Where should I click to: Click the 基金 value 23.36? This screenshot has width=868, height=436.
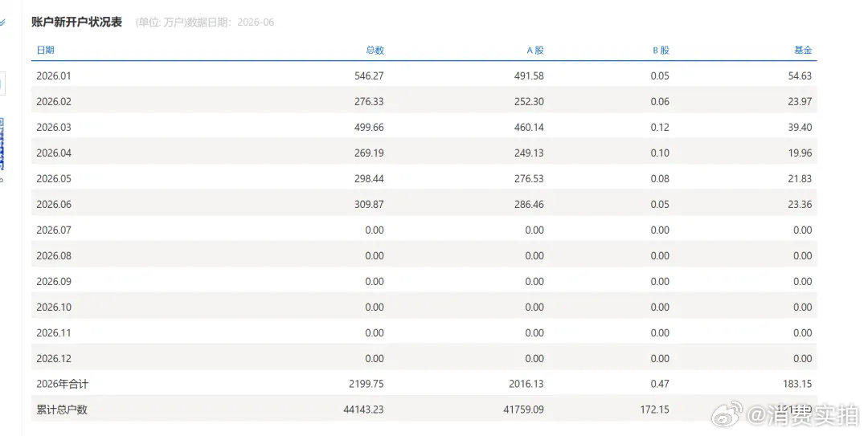point(800,204)
